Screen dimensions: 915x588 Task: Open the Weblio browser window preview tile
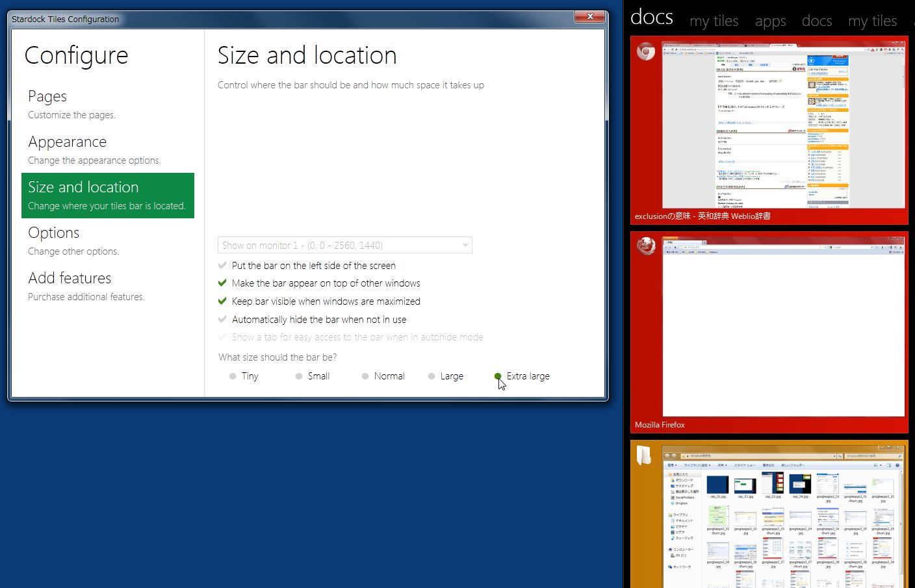[769, 131]
